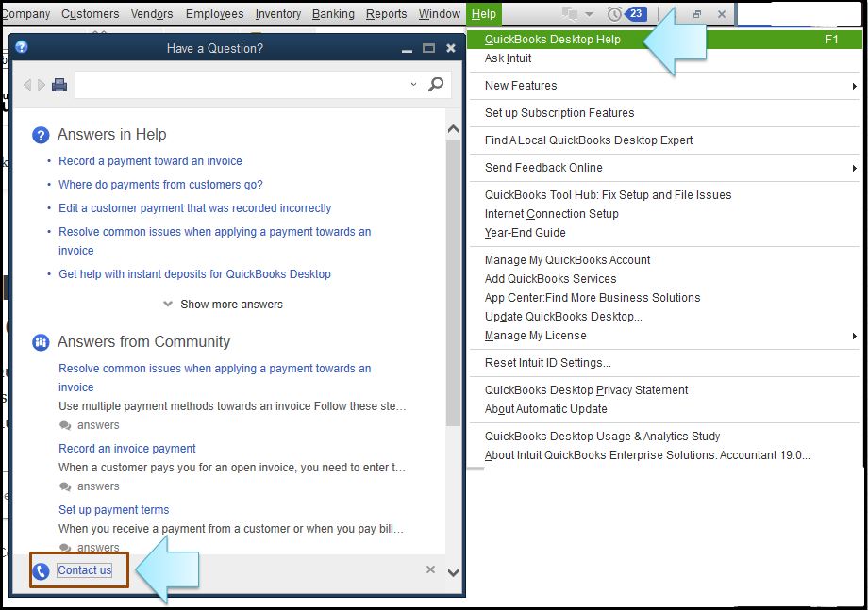868x610 pixels.
Task: Open the Customers menu
Action: click(x=91, y=14)
